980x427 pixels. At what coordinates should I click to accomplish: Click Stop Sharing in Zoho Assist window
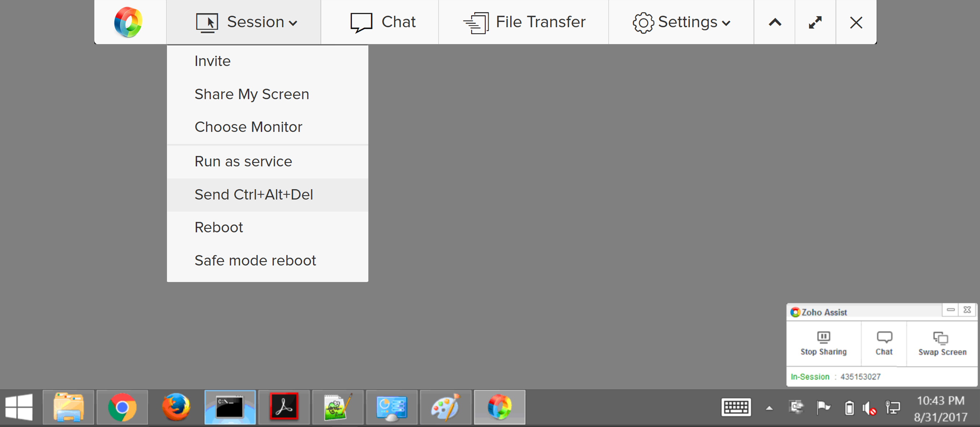(823, 343)
